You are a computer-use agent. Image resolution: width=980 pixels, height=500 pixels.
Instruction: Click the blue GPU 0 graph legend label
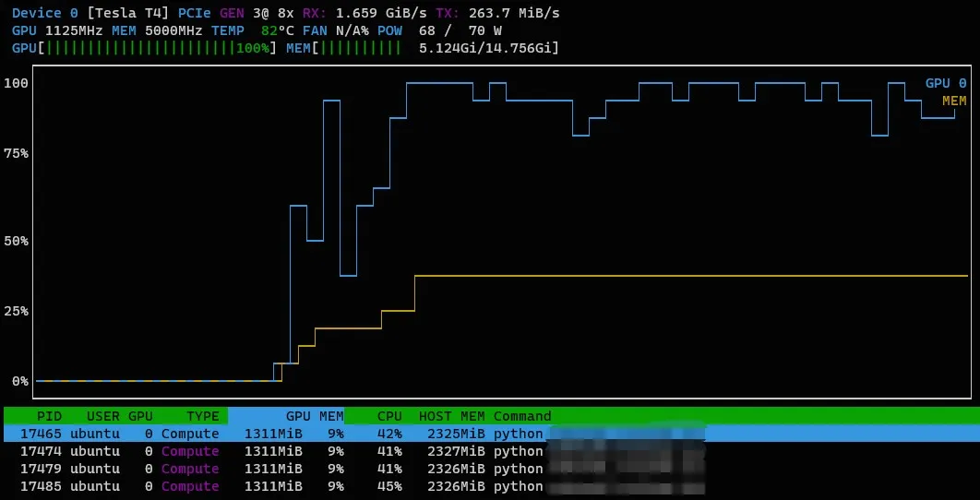[945, 83]
